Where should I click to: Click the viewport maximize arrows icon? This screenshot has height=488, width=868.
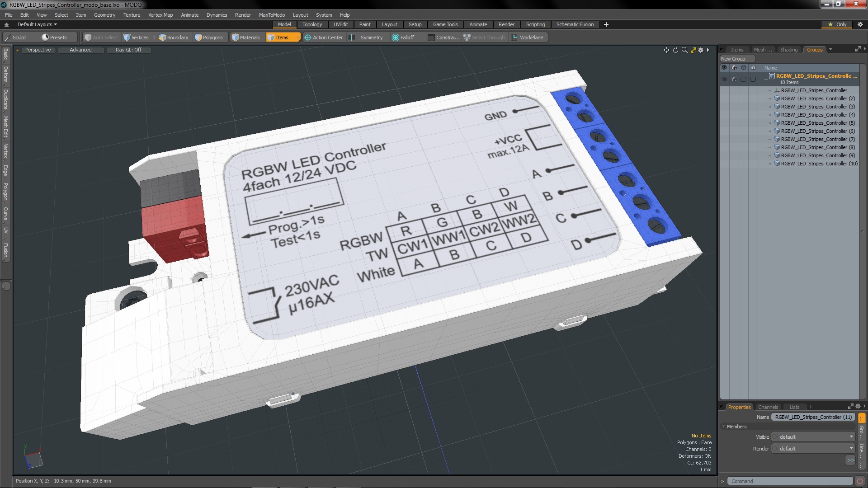pyautogui.click(x=693, y=50)
